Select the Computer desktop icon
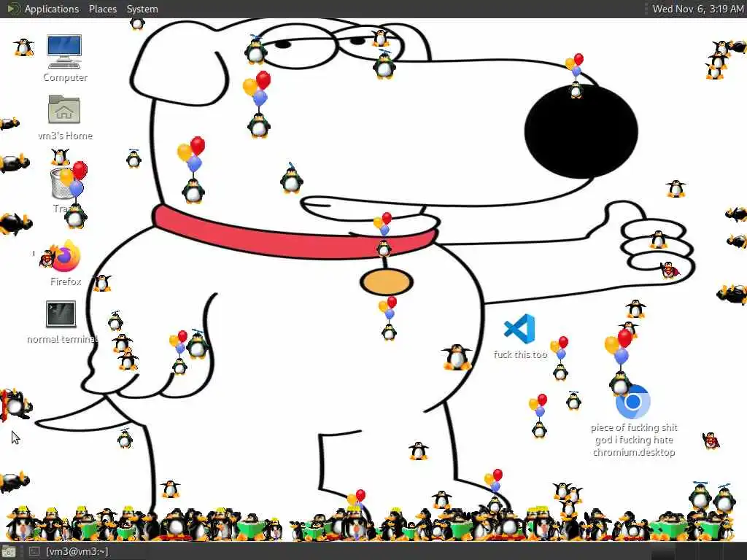This screenshot has height=560, width=747. pyautogui.click(x=64, y=52)
